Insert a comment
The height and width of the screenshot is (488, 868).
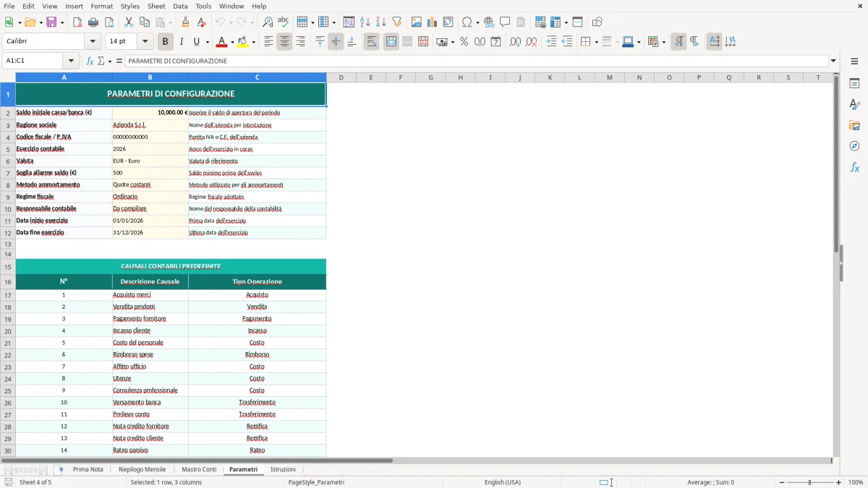point(505,22)
